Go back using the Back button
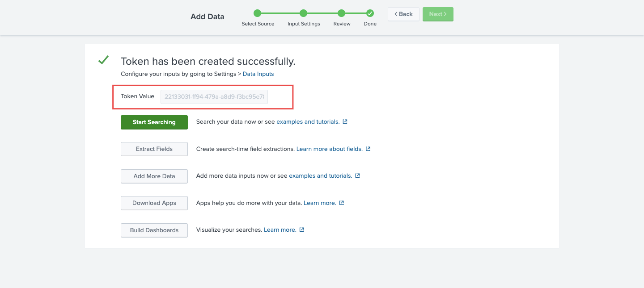This screenshot has width=644, height=288. point(403,14)
